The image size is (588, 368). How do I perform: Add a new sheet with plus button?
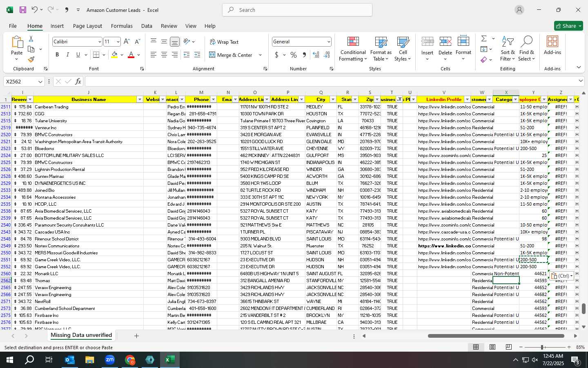coord(136,336)
